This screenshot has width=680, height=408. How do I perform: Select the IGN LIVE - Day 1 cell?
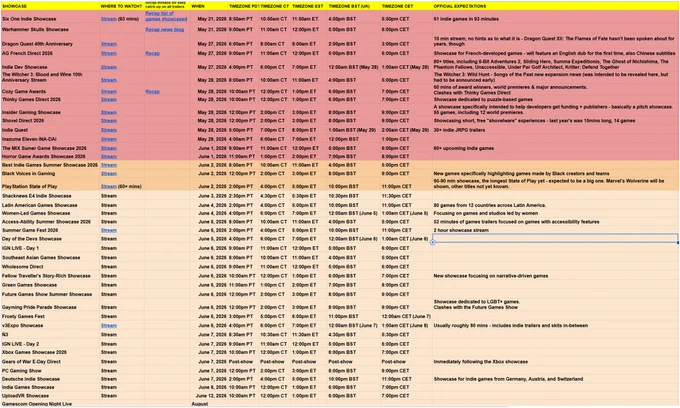[50, 248]
